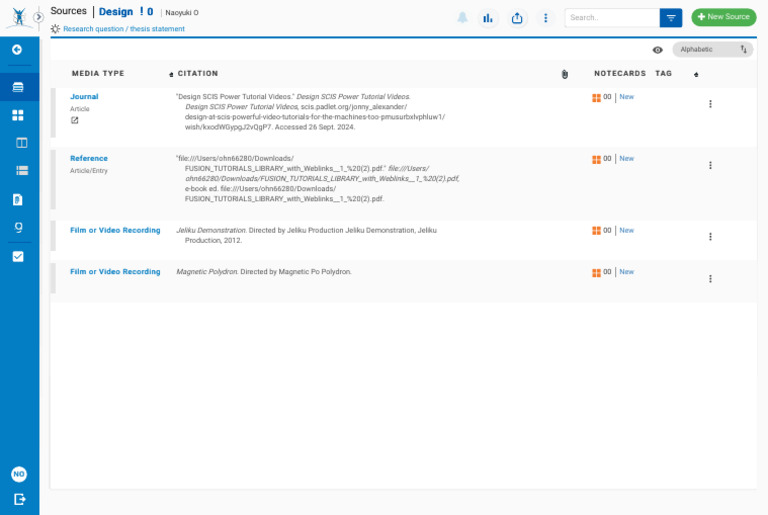The image size is (768, 515).
Task: Expand the sidebar with the chevron arrow
Action: tap(38, 17)
